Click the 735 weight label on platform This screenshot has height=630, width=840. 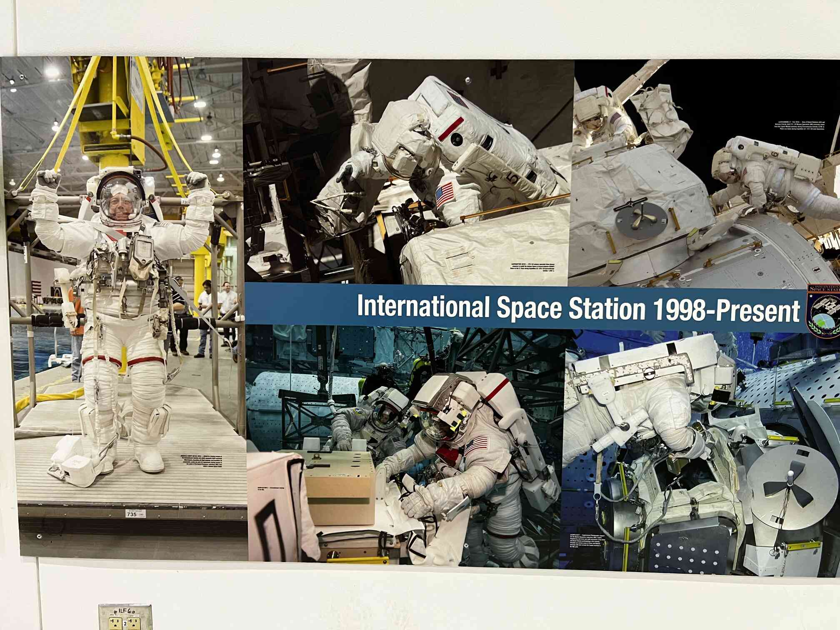(132, 514)
